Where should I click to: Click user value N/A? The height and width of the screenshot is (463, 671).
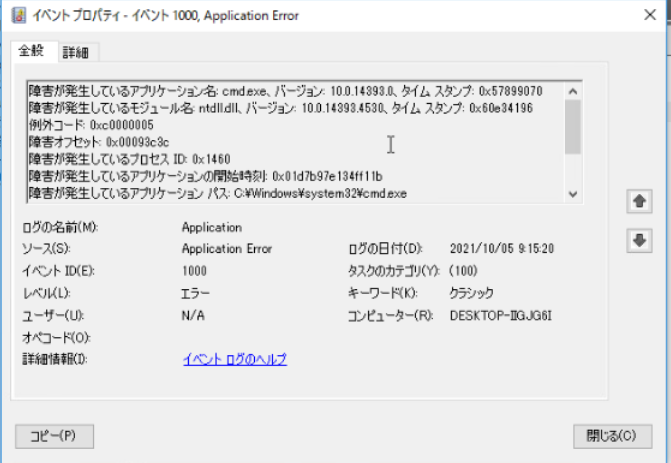(193, 315)
